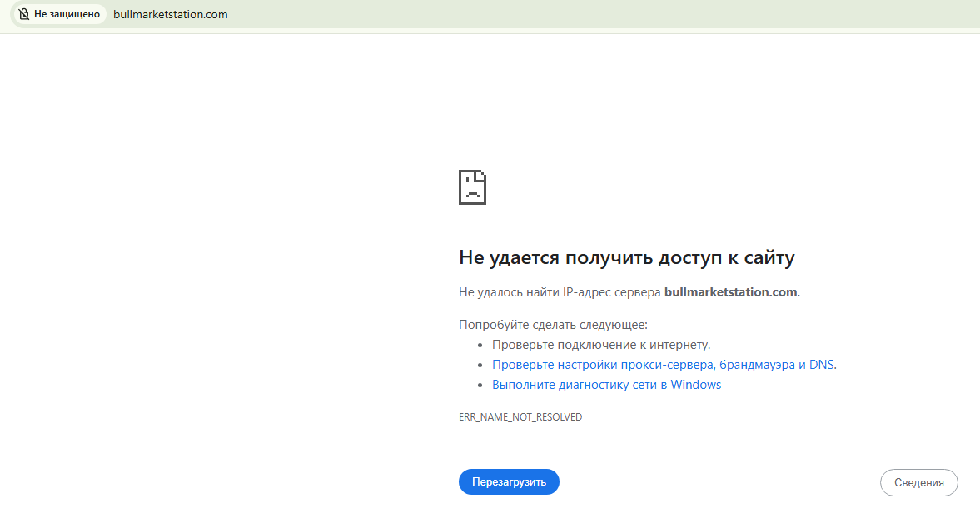Click the sad page error icon

[x=472, y=187]
